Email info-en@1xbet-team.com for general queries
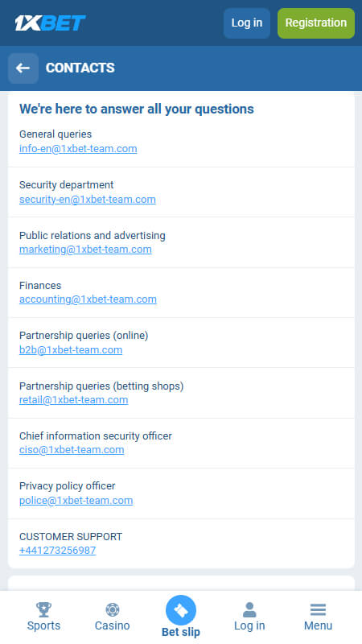 [x=78, y=149]
